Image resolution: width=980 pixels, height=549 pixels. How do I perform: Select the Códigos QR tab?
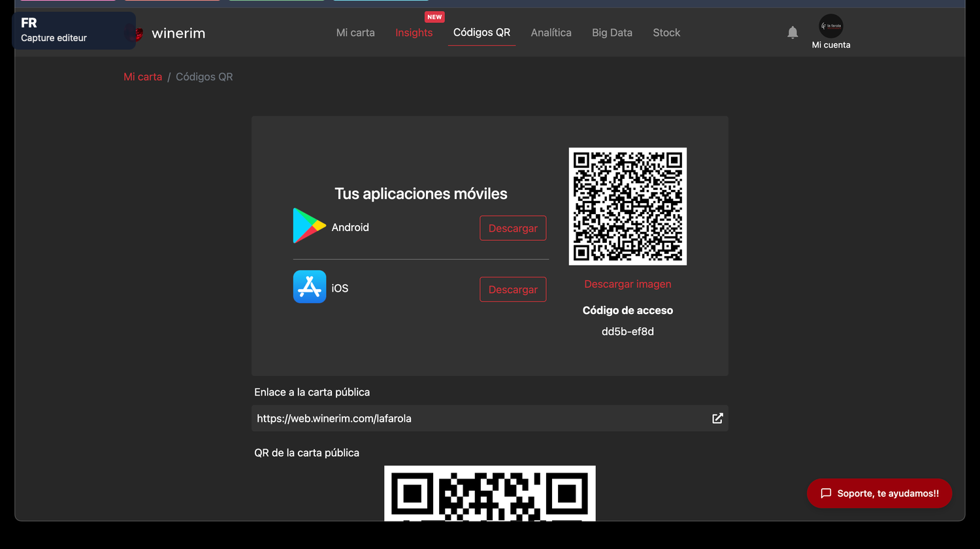[x=482, y=33]
